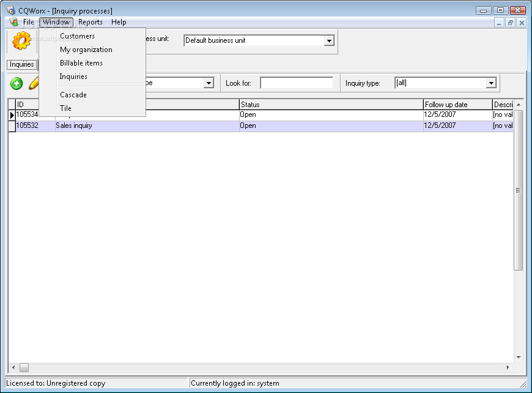532x393 pixels.
Task: Sort by Status column header
Action: (331, 104)
